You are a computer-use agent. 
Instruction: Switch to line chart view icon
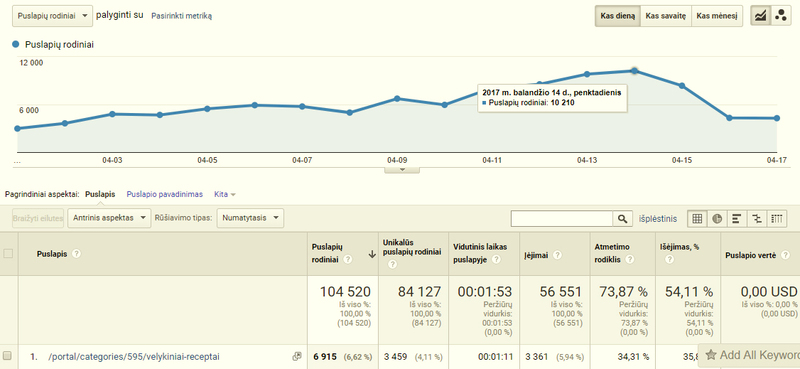(761, 16)
